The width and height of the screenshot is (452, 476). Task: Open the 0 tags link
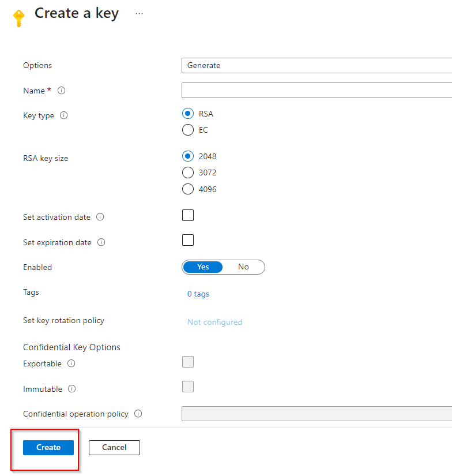click(198, 294)
